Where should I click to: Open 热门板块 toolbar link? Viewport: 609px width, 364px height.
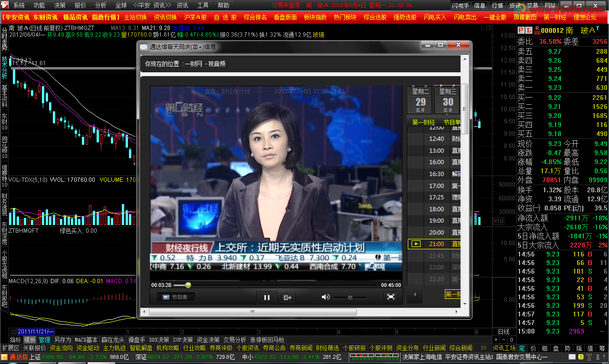[x=345, y=17]
